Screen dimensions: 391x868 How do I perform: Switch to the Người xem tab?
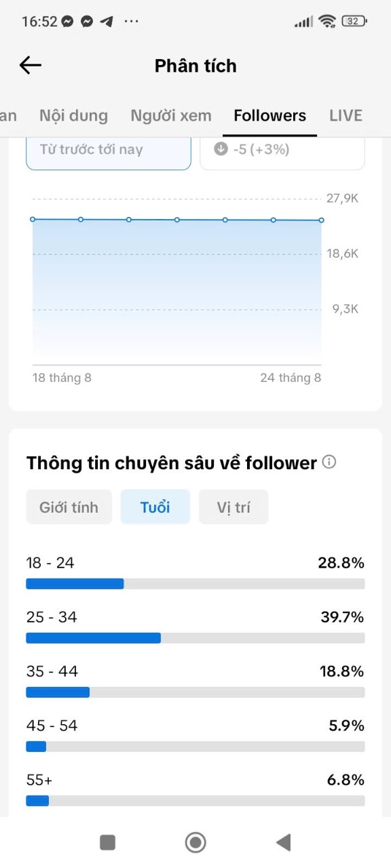[171, 116]
